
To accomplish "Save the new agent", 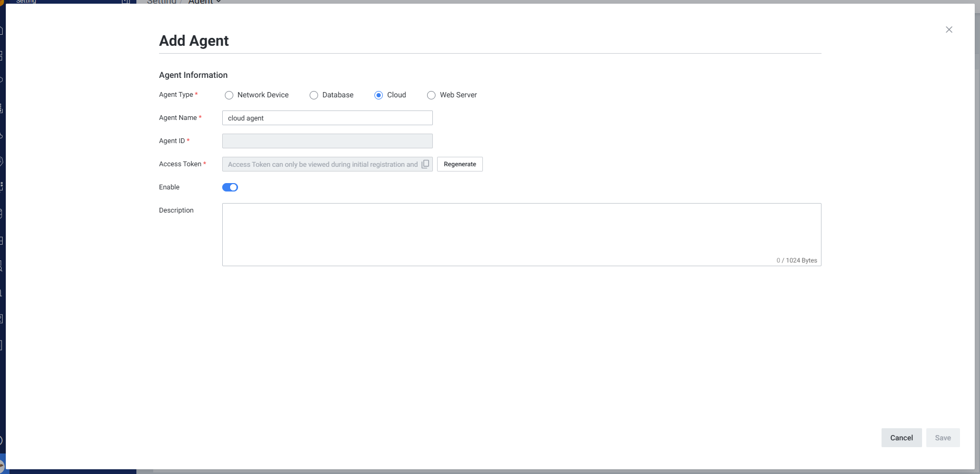I will point(943,438).
